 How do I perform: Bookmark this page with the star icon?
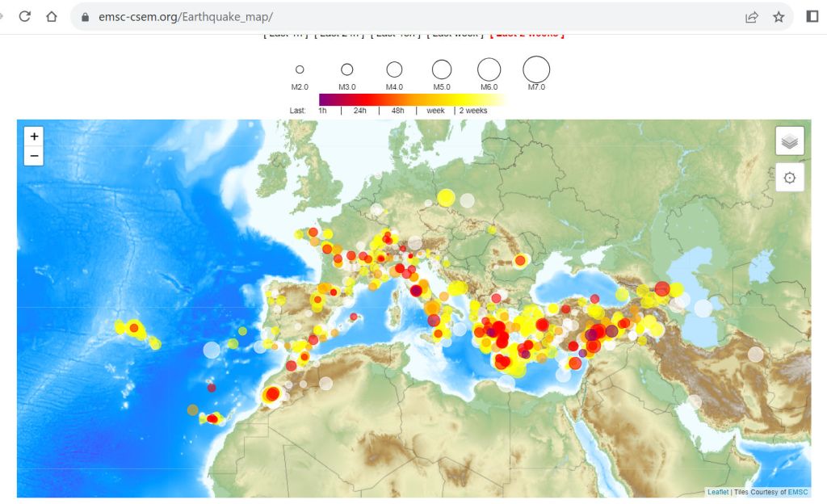click(779, 16)
